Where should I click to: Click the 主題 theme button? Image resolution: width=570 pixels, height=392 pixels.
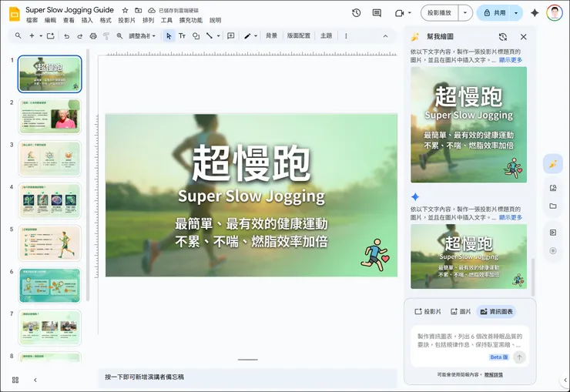click(326, 35)
